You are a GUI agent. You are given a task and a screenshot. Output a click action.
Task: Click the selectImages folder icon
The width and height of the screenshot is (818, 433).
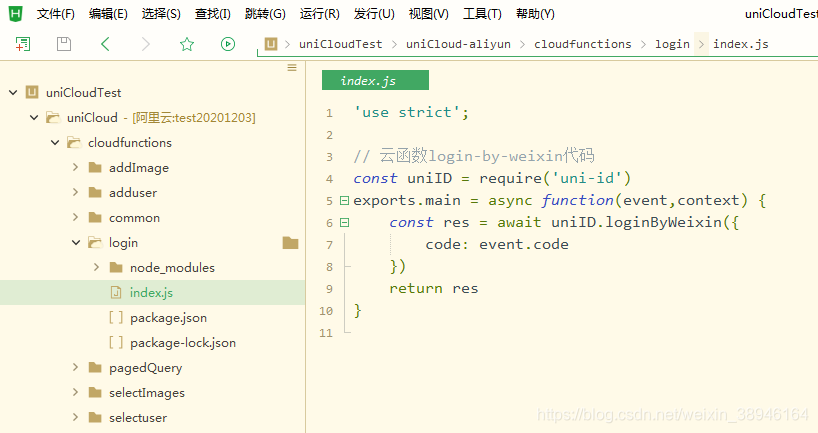pos(95,392)
